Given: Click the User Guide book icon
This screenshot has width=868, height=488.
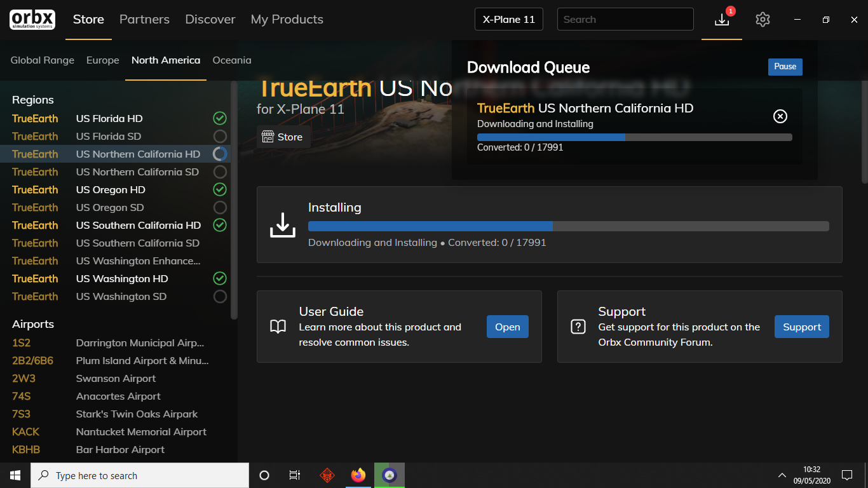Looking at the screenshot, I should [x=278, y=327].
